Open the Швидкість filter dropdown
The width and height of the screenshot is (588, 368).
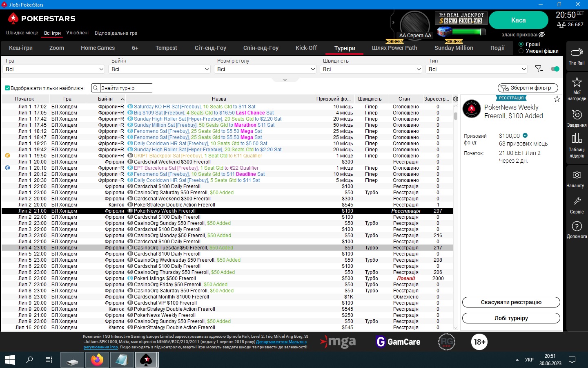coord(372,69)
